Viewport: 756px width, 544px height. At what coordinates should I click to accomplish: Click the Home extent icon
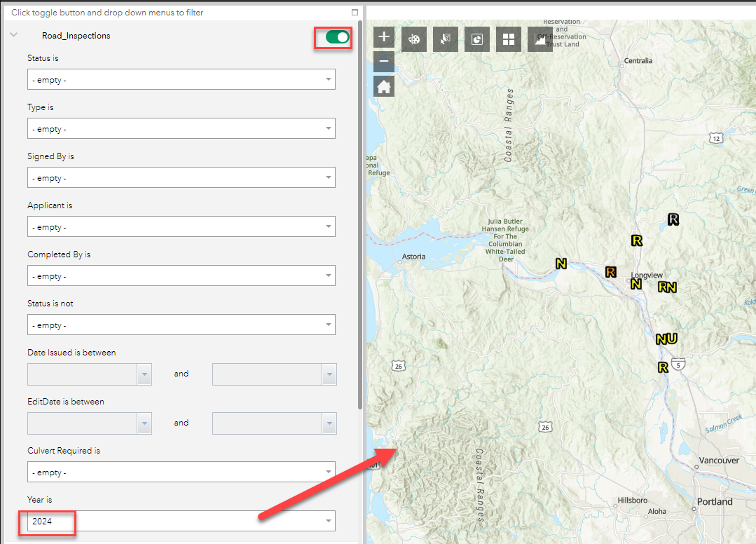coord(383,87)
